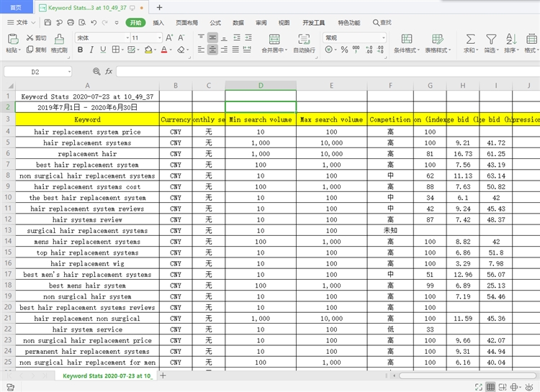Click the insert function fx icon

(109, 72)
